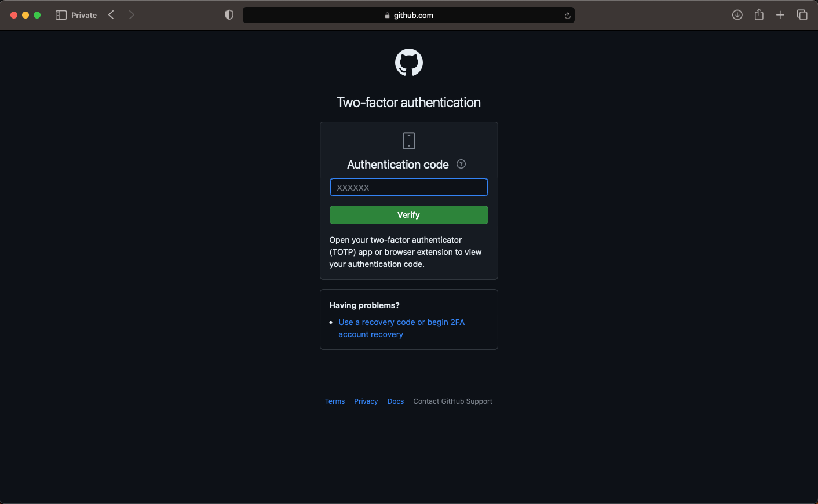The image size is (818, 504).
Task: Open the Share menu icon
Action: (x=759, y=14)
